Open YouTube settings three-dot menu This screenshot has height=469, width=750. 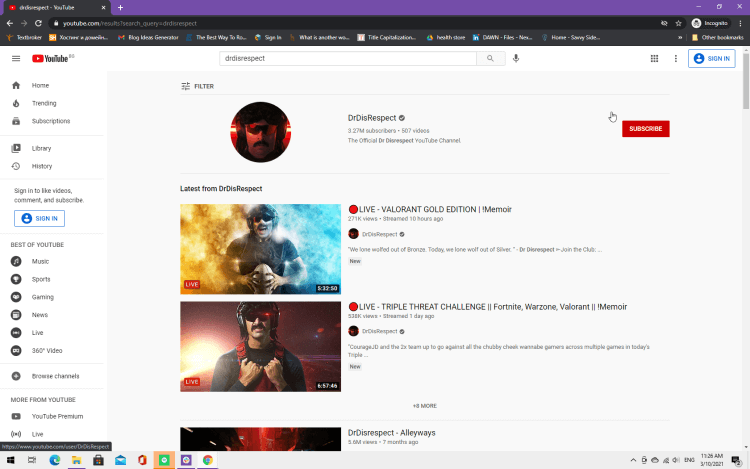tap(675, 58)
